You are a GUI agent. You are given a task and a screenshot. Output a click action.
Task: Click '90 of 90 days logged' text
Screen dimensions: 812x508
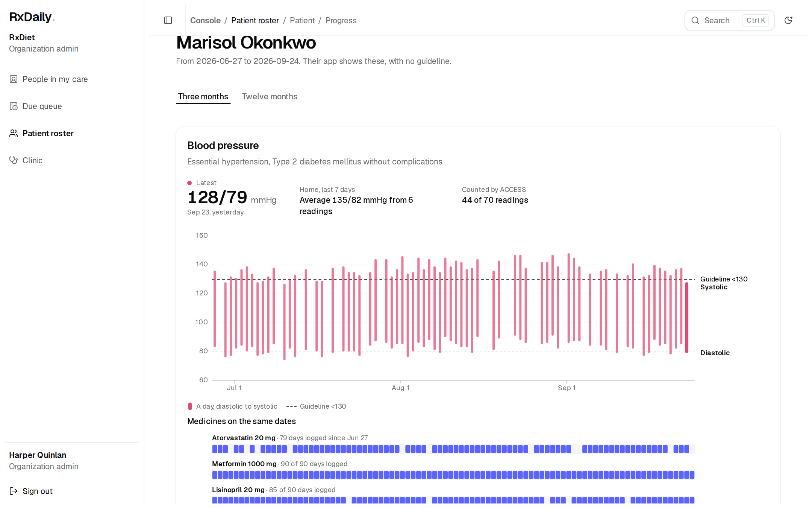(x=314, y=464)
